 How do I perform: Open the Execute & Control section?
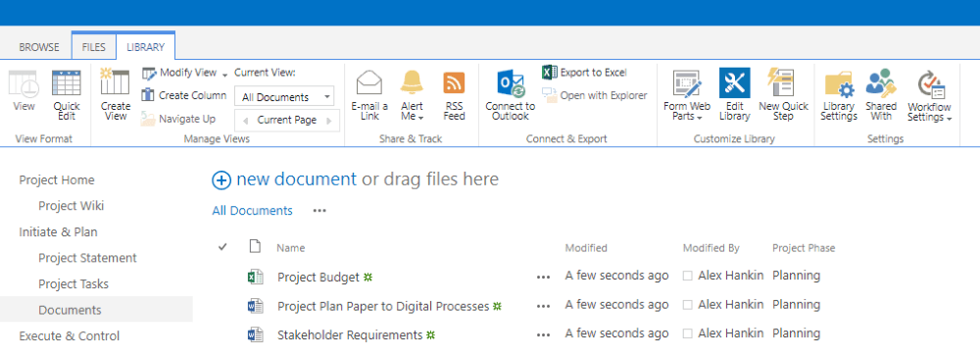tap(70, 336)
